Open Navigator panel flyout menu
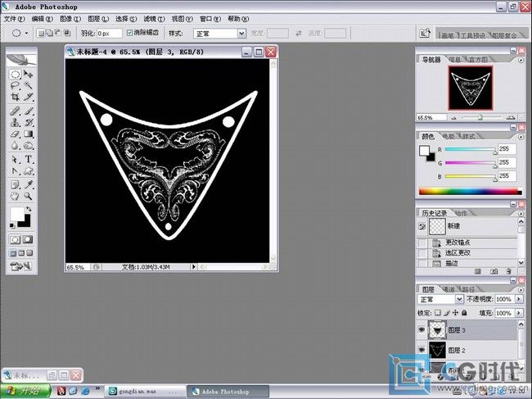 (521, 60)
